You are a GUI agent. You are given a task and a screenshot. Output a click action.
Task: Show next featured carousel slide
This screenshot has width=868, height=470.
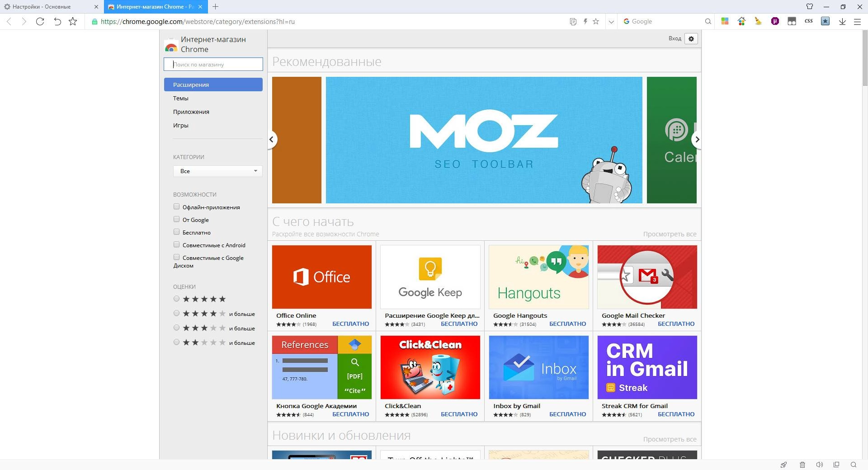click(x=697, y=139)
